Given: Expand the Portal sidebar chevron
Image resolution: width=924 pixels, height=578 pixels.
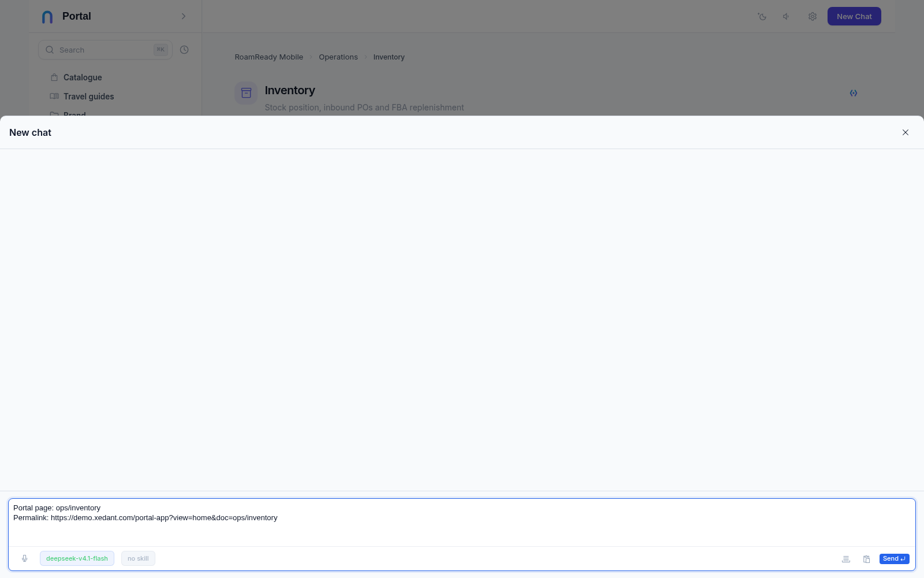Looking at the screenshot, I should (184, 16).
